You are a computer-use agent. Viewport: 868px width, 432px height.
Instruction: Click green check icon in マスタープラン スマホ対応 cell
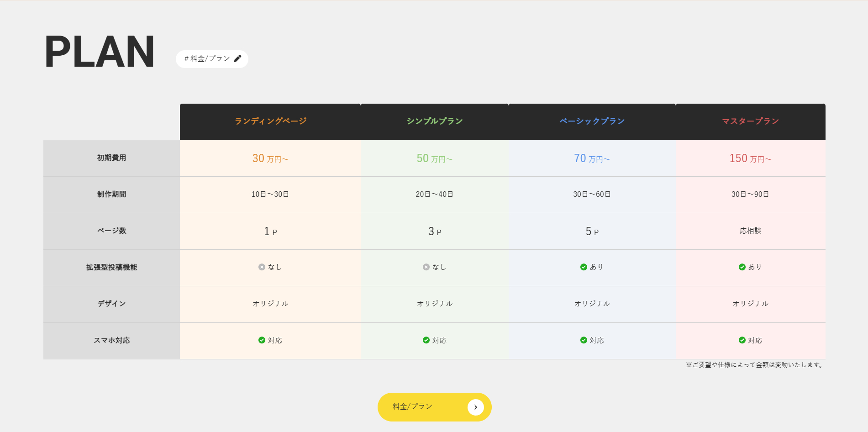(742, 340)
